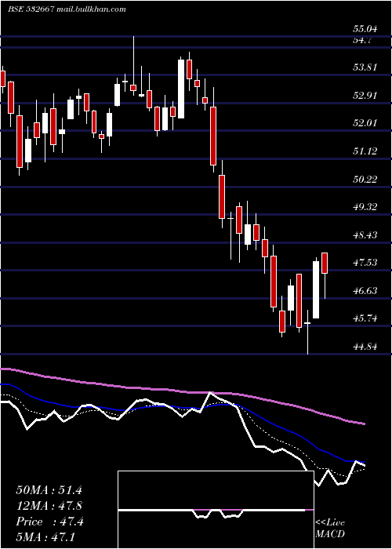Click the 46.63 price axis label

(366, 290)
